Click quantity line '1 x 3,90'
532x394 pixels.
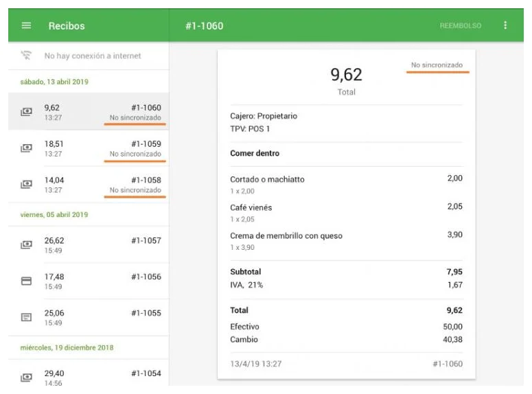pyautogui.click(x=242, y=247)
